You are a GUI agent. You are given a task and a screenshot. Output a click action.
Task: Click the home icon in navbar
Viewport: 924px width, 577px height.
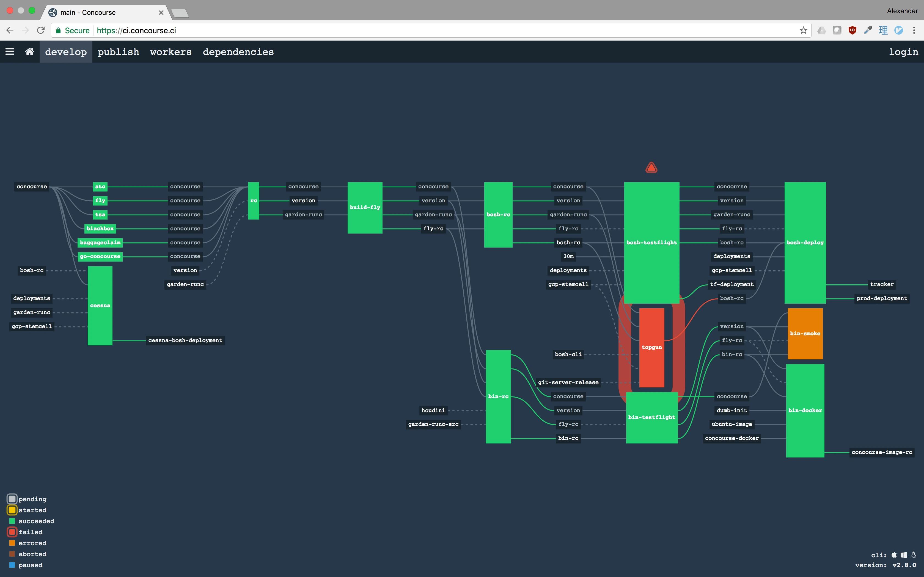tap(29, 52)
